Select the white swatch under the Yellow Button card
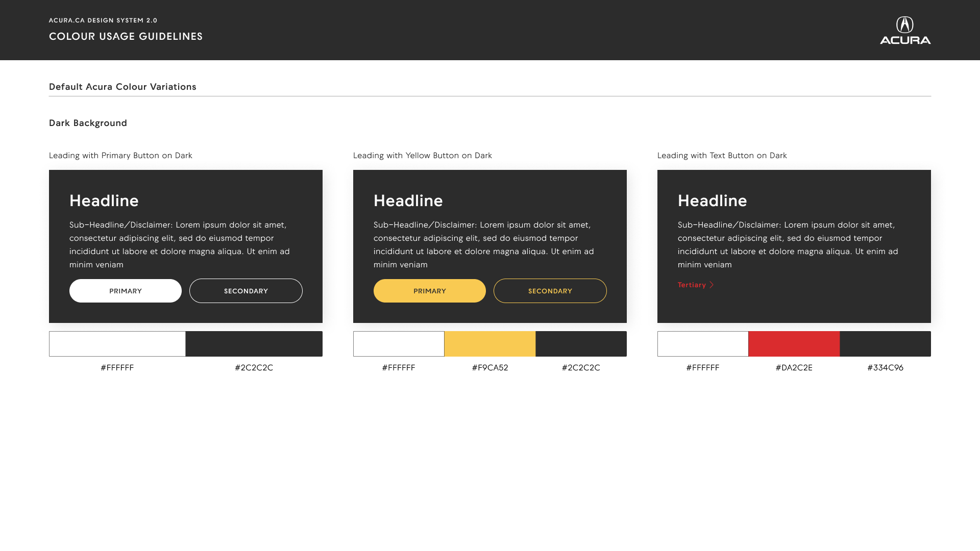 coord(399,344)
